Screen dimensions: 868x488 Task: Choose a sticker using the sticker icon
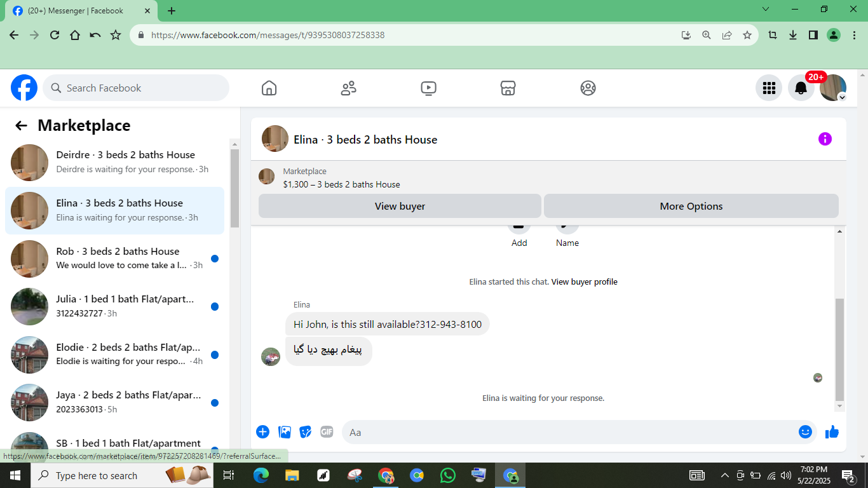[x=306, y=432]
